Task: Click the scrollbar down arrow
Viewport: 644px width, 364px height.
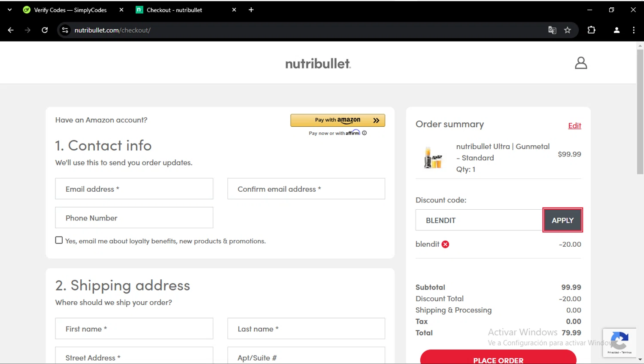Action: coord(640,359)
